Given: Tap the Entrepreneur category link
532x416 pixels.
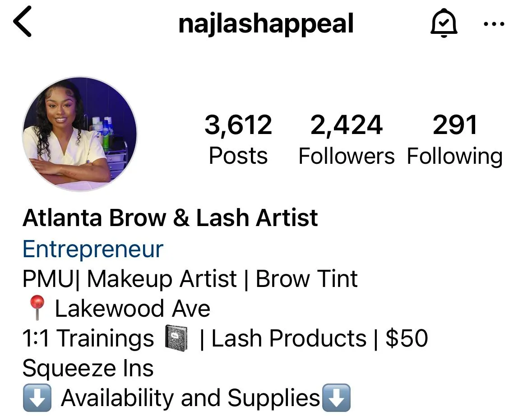Looking at the screenshot, I should pyautogui.click(x=93, y=249).
